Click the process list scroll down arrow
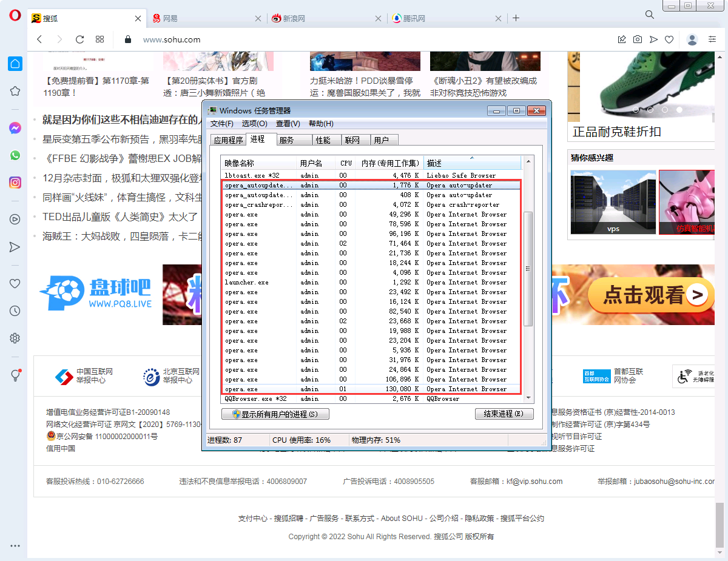 tap(528, 398)
